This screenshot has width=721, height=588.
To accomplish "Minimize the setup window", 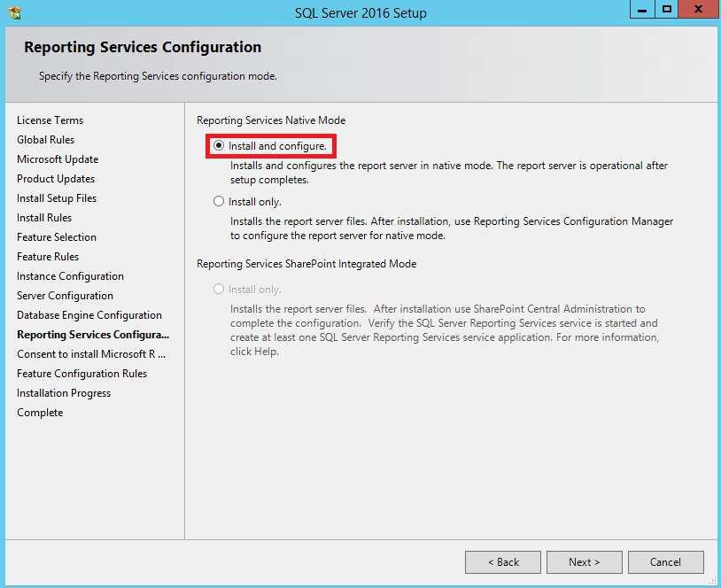I will (642, 10).
